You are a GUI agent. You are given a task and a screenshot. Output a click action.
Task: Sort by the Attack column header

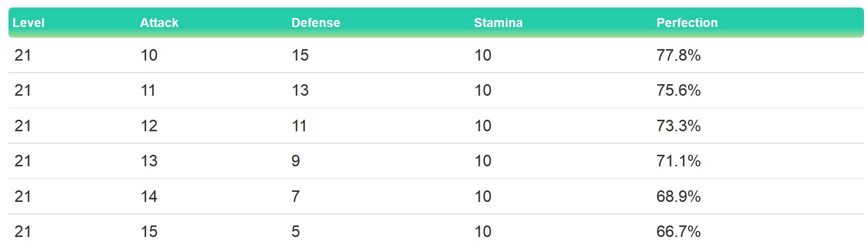pyautogui.click(x=159, y=23)
